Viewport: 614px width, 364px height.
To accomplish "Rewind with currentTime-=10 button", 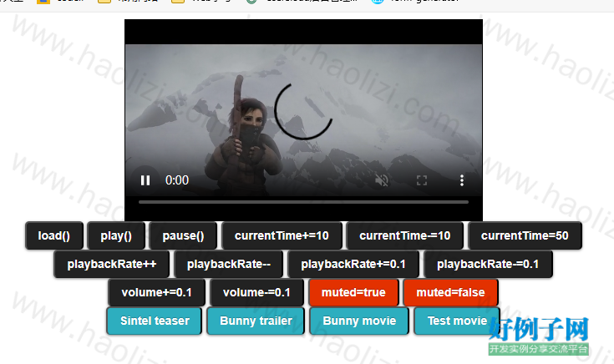I will coord(405,235).
